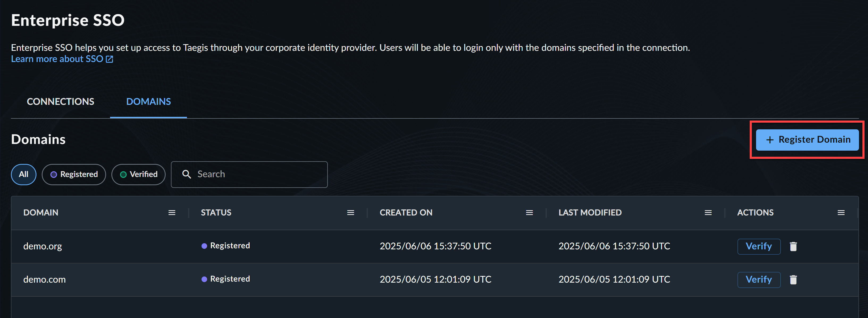Delete the demo.org domain using trash icon

point(793,246)
